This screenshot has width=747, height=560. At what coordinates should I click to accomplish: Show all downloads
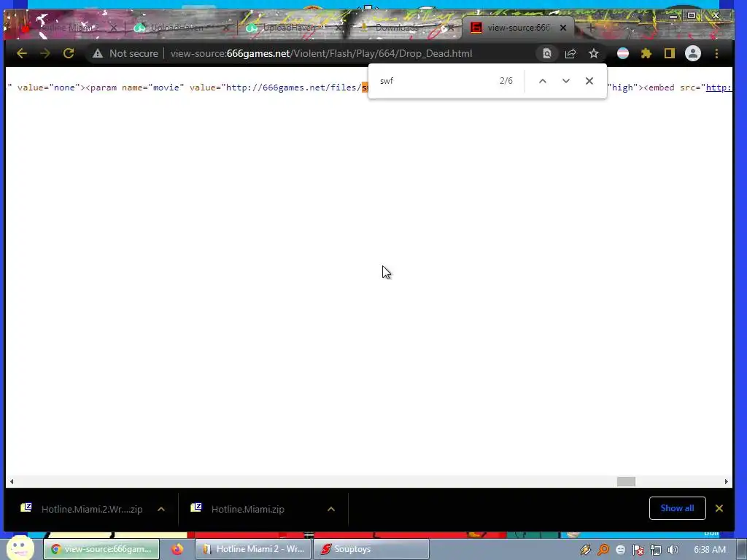click(x=677, y=508)
